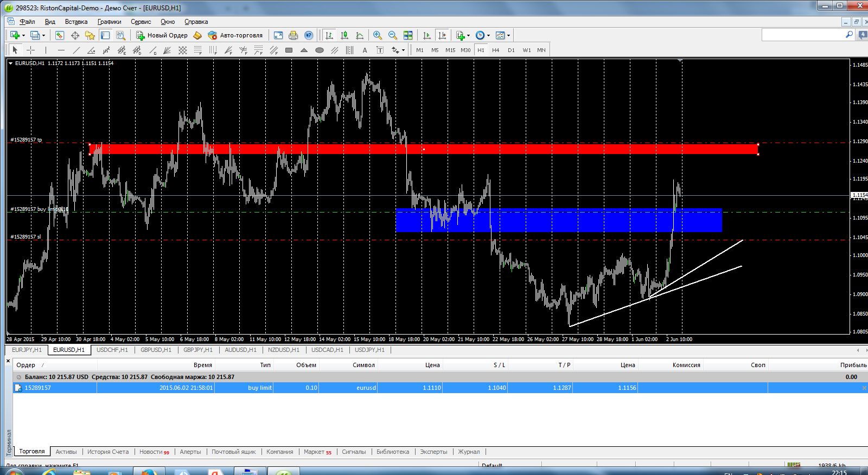Image resolution: width=868 pixels, height=475 pixels.
Task: Click the Новый Ордер button
Action: point(162,35)
